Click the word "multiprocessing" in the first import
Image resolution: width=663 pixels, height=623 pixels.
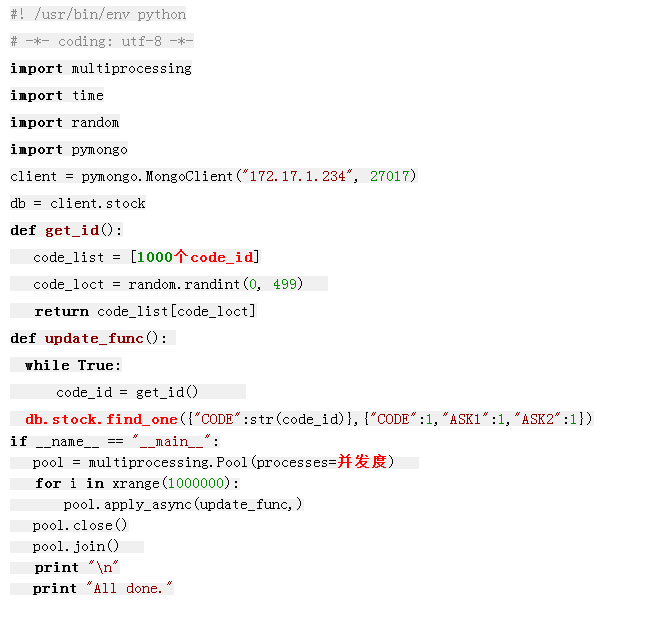click(131, 68)
